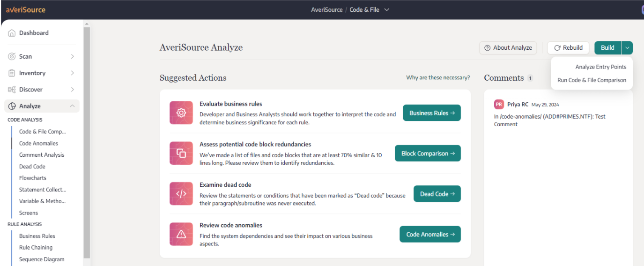Click the Build button
Viewport: 644px width, 266px height.
(x=607, y=47)
